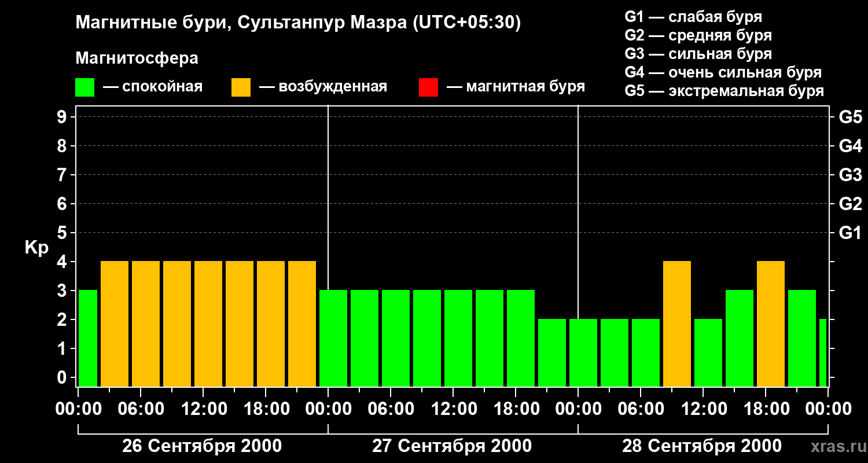Click the date label "27 Сентября 2000"

pos(452,446)
